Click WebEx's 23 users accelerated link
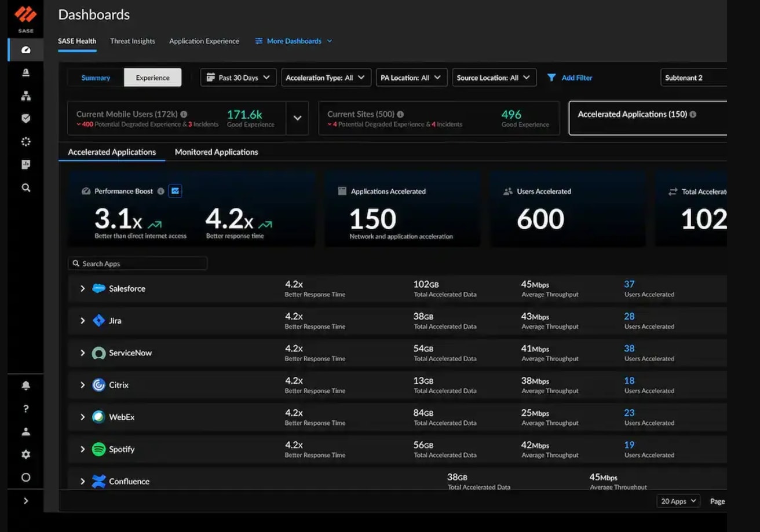This screenshot has width=760, height=532. click(x=629, y=413)
